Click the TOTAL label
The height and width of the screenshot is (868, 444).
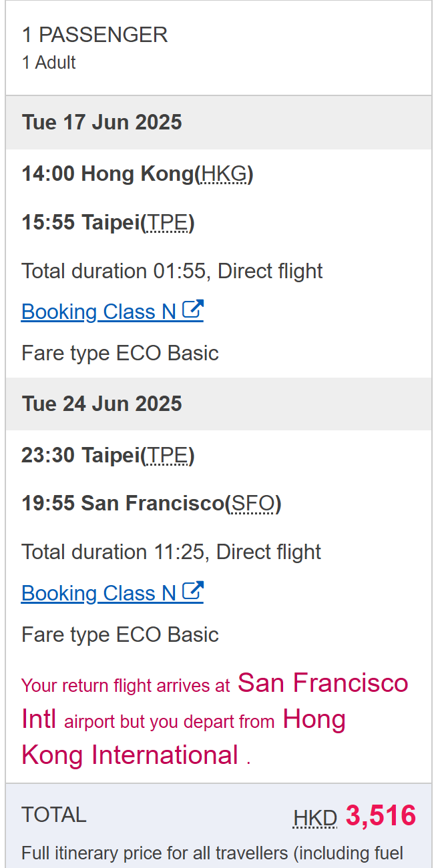tap(54, 815)
